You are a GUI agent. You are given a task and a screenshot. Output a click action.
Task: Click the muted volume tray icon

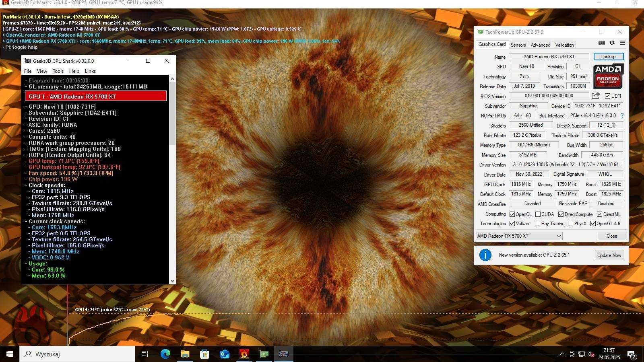pyautogui.click(x=591, y=354)
